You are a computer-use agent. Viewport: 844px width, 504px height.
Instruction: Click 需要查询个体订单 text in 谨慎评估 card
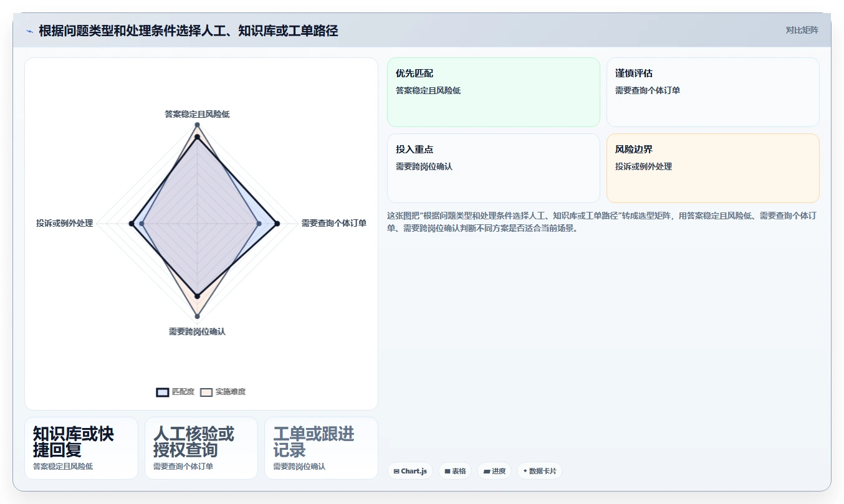tap(648, 90)
